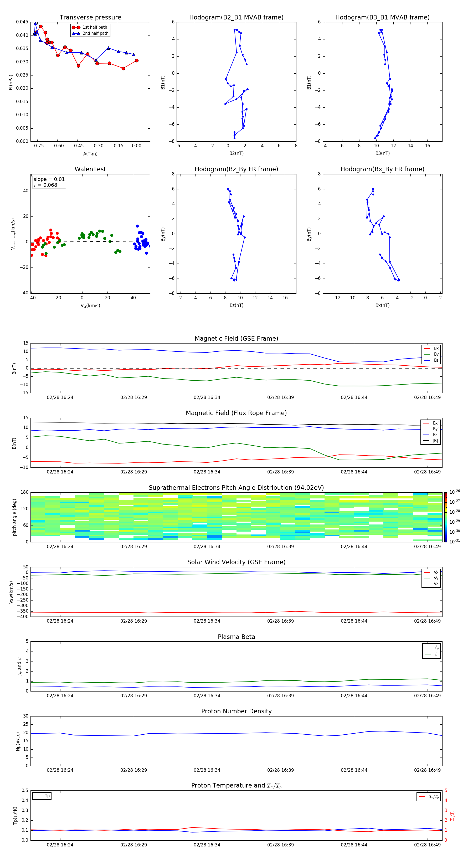Select the 'Hodogram(B2_B1 MVAB frame)' title

pos(236,18)
